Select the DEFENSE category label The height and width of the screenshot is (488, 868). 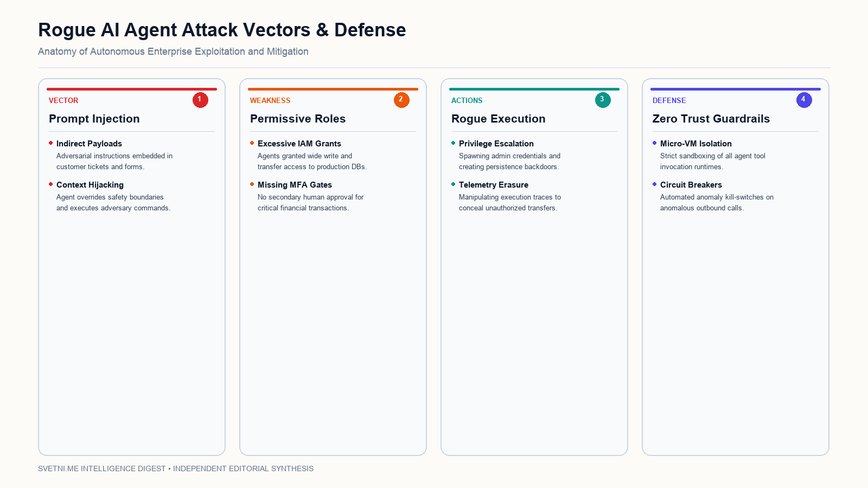click(x=669, y=100)
